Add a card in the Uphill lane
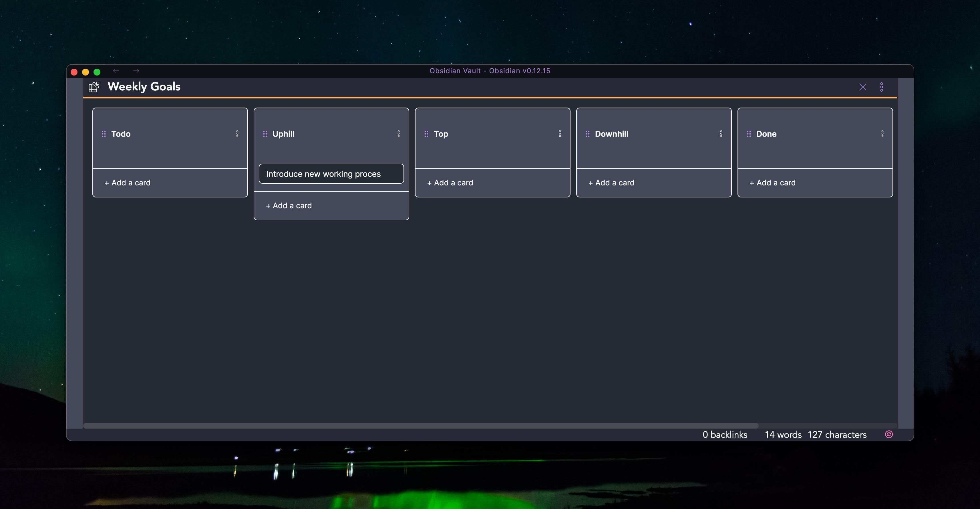 (289, 206)
